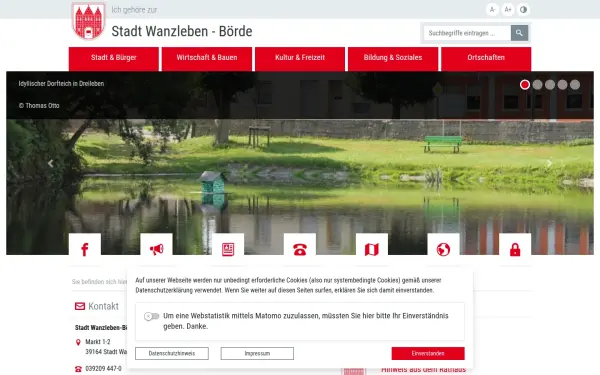Click the Datenschutzhinweis button
Viewport: 600px width, 375px height.
172,353
